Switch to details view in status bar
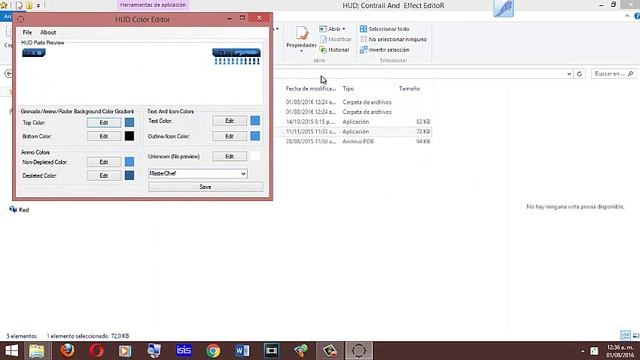Viewport: 640px width, 360px height. (x=625, y=336)
